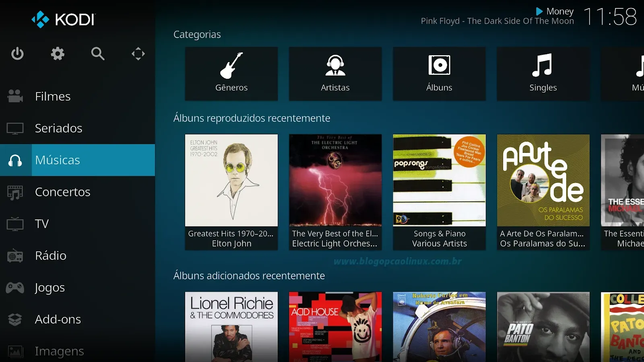Click the Kodi logo

[63, 19]
